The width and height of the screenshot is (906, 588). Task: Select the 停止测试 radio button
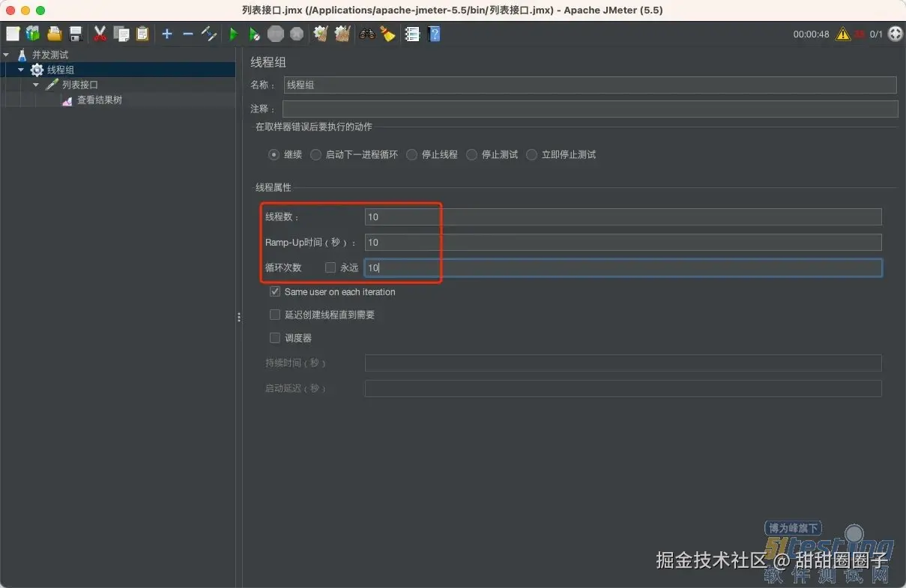coord(471,154)
